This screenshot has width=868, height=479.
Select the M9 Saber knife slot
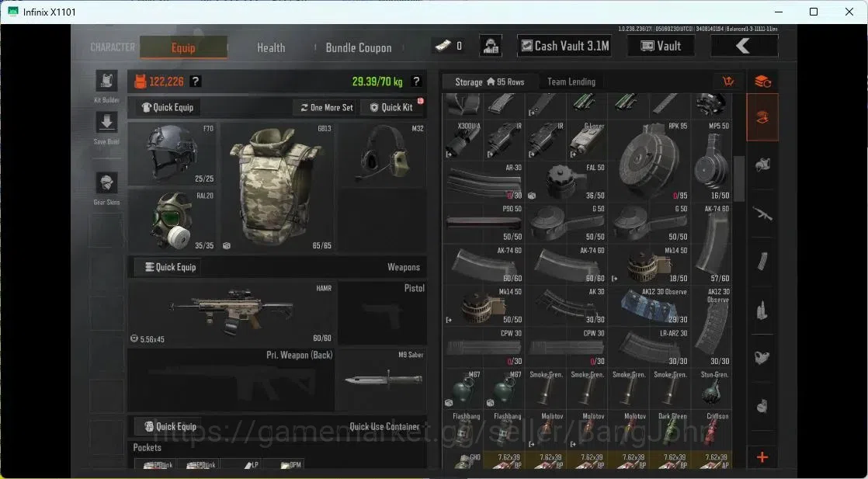pos(383,380)
